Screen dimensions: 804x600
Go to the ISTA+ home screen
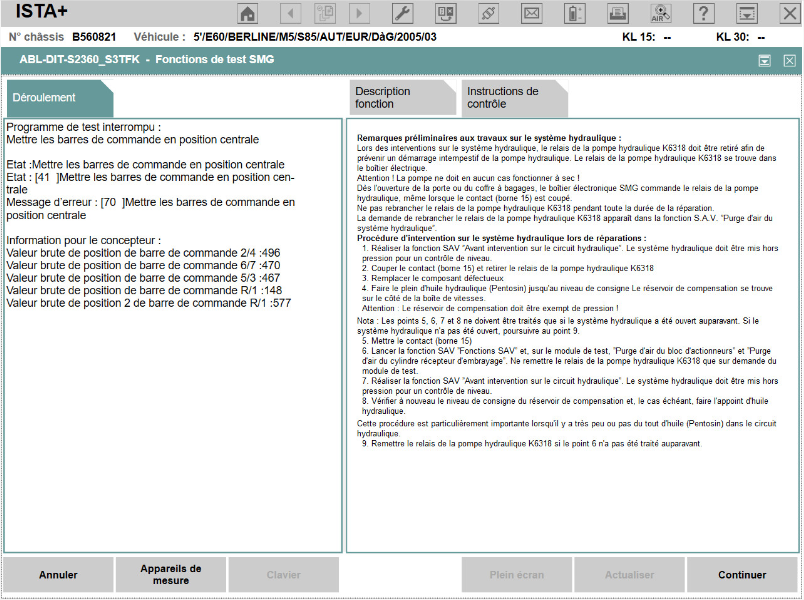click(248, 13)
